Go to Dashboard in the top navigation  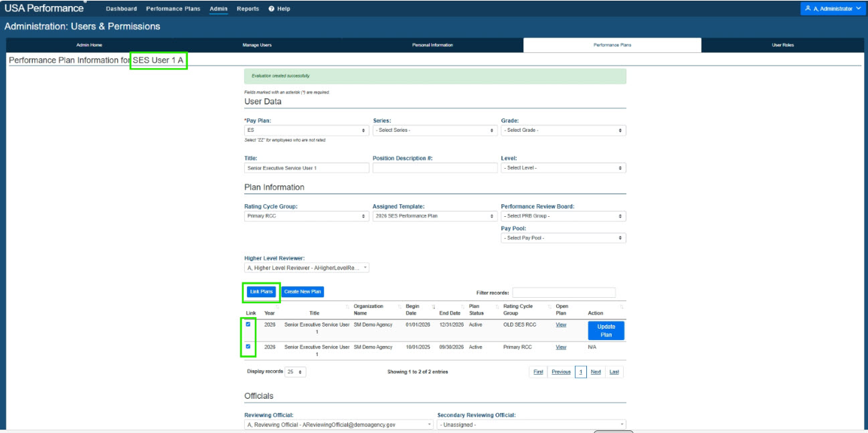pyautogui.click(x=121, y=9)
